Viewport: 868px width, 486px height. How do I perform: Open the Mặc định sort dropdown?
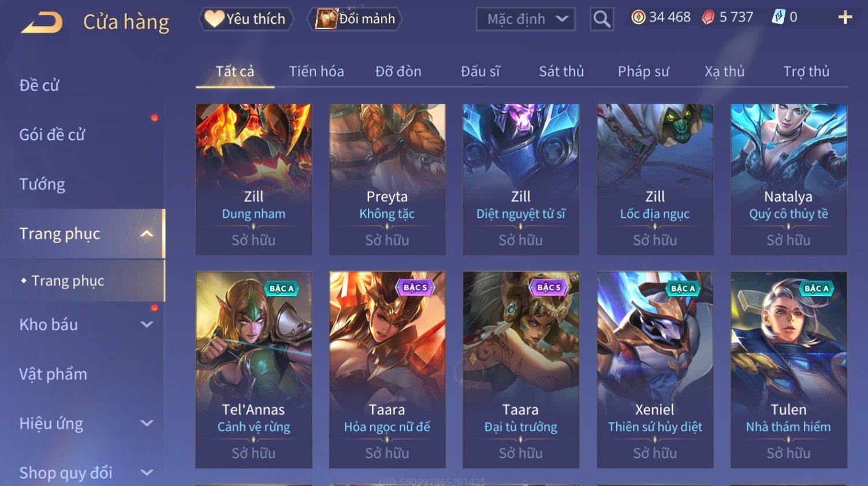pyautogui.click(x=526, y=19)
